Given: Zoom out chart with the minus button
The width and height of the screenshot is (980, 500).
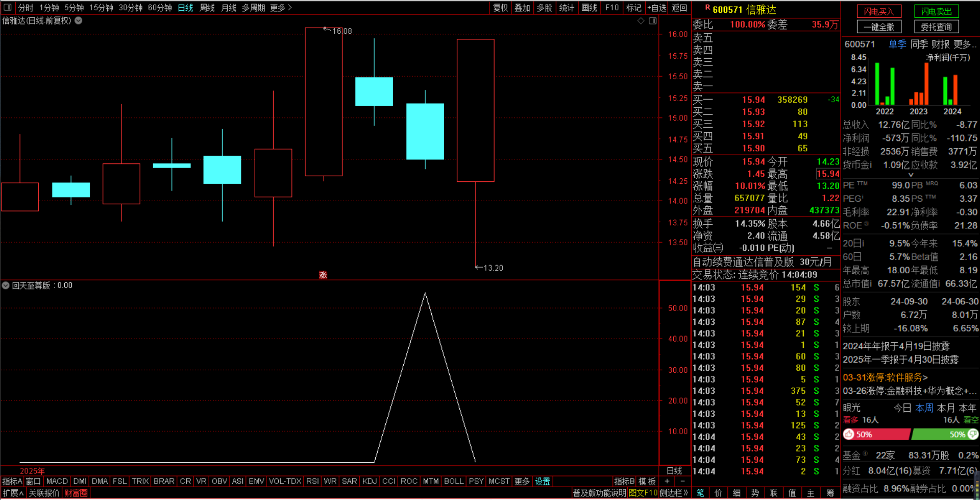Looking at the screenshot, I should (682, 481).
